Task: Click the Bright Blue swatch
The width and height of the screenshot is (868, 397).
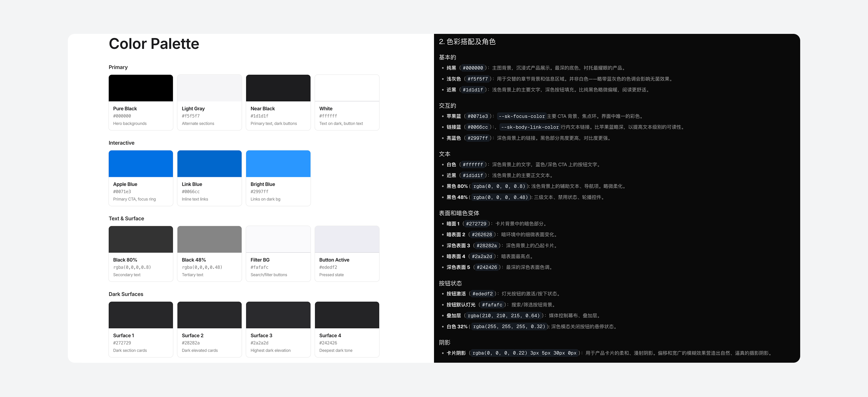Action: pos(278,164)
